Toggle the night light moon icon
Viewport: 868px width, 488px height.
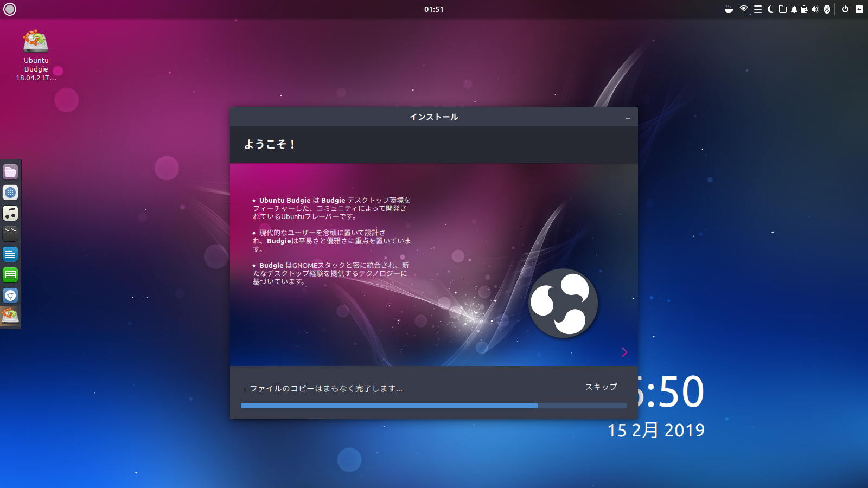(770, 9)
